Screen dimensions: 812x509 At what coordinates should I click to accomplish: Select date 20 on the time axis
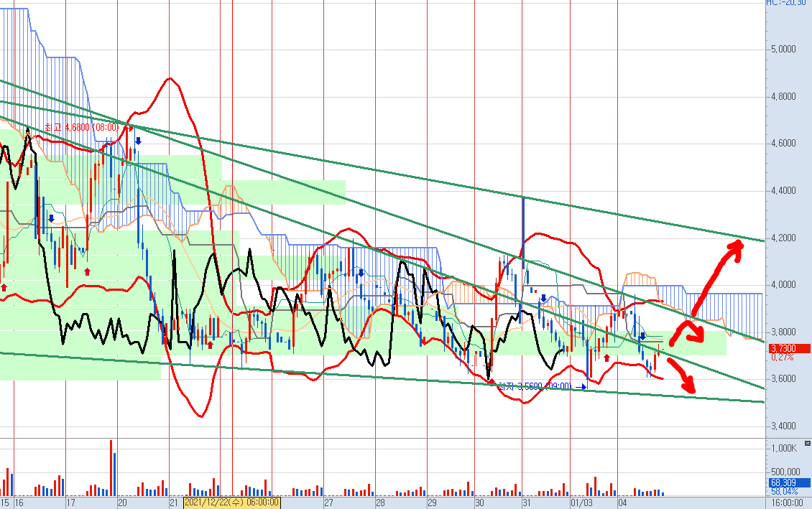123,503
